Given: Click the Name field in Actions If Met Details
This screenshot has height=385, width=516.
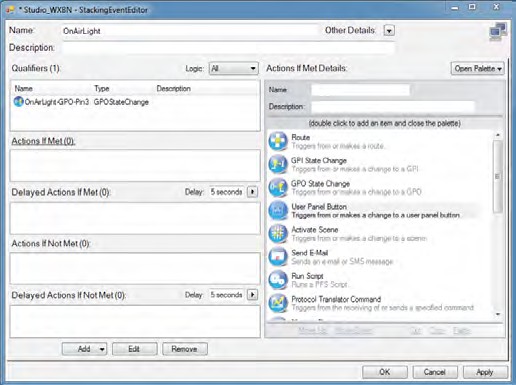Looking at the screenshot, I should (x=360, y=90).
